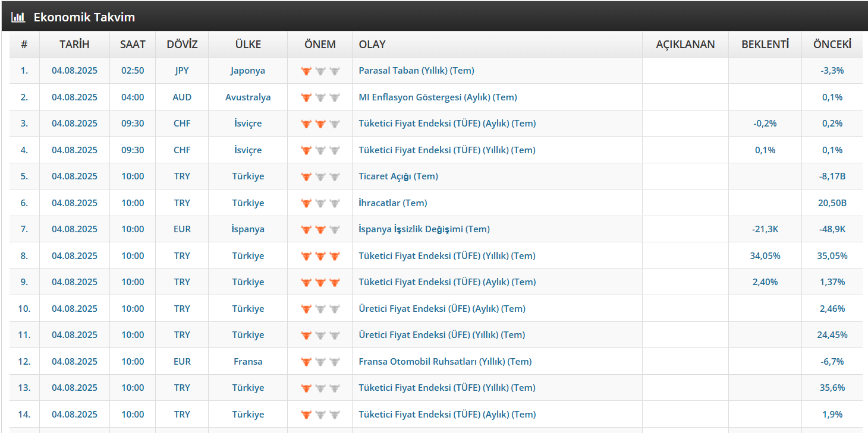Click the 04:00 time cell

[x=133, y=97]
